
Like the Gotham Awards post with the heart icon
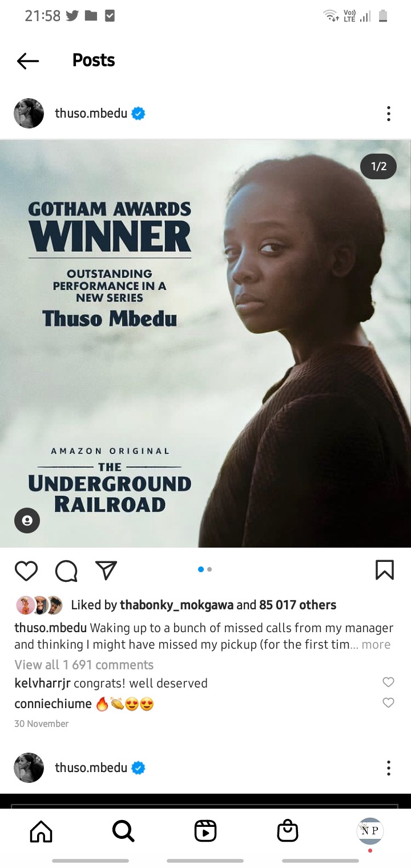tap(26, 570)
